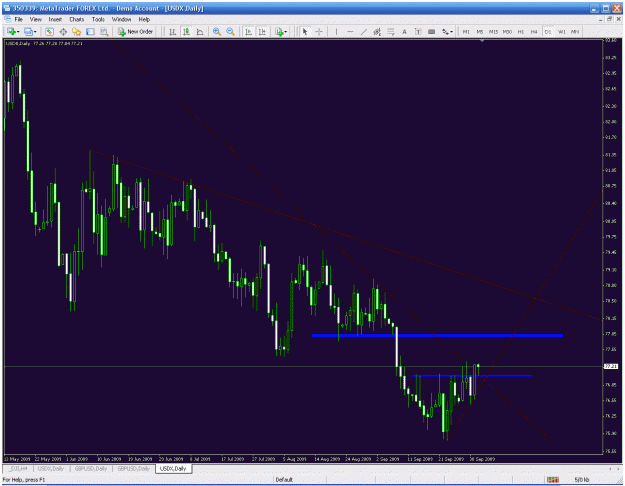This screenshot has width=625, height=486.
Task: Toggle the Terminal window icon
Action: click(x=90, y=31)
